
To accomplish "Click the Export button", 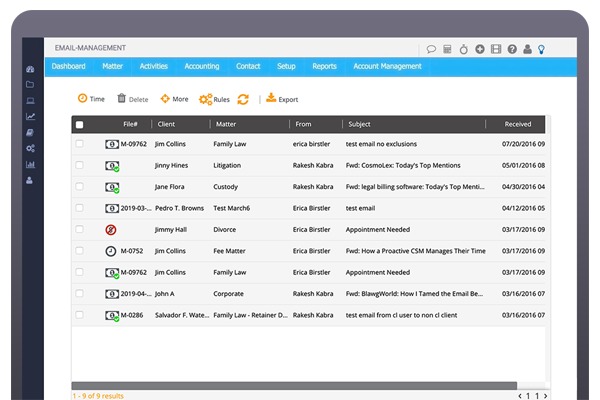I will click(x=282, y=99).
